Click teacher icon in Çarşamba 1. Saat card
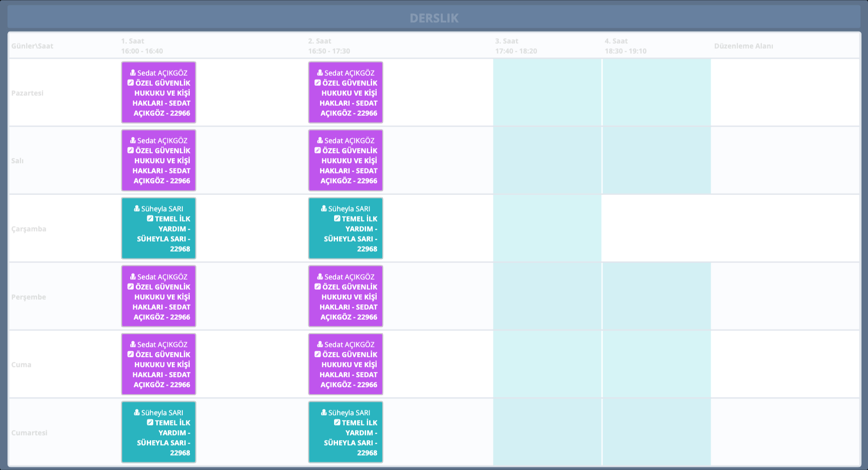Image resolution: width=868 pixels, height=470 pixels. coord(137,208)
